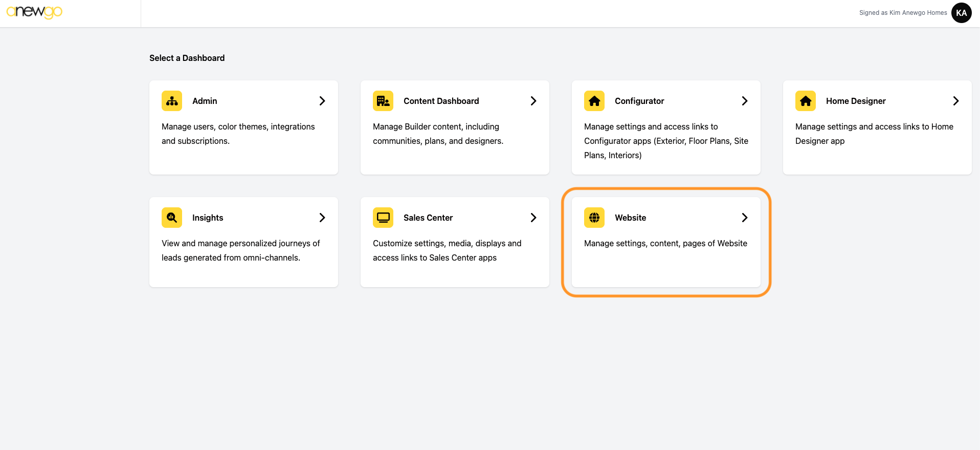This screenshot has width=980, height=450.
Task: Click the Home Designer chevron arrow
Action: coord(956,101)
